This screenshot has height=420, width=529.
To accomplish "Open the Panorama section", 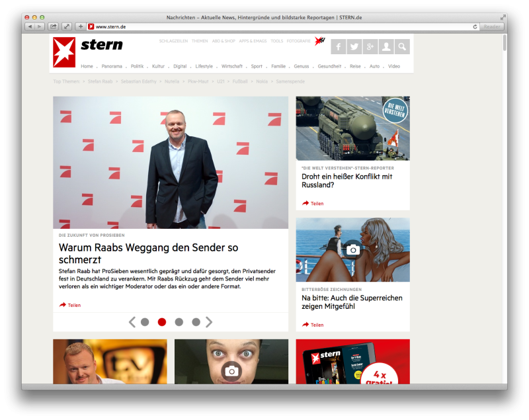I will 112,66.
